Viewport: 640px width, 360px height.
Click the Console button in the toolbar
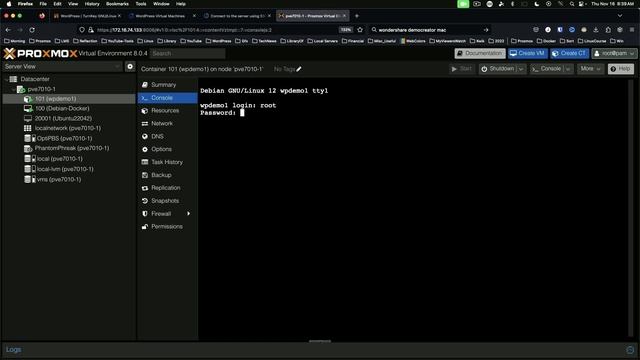(x=547, y=69)
